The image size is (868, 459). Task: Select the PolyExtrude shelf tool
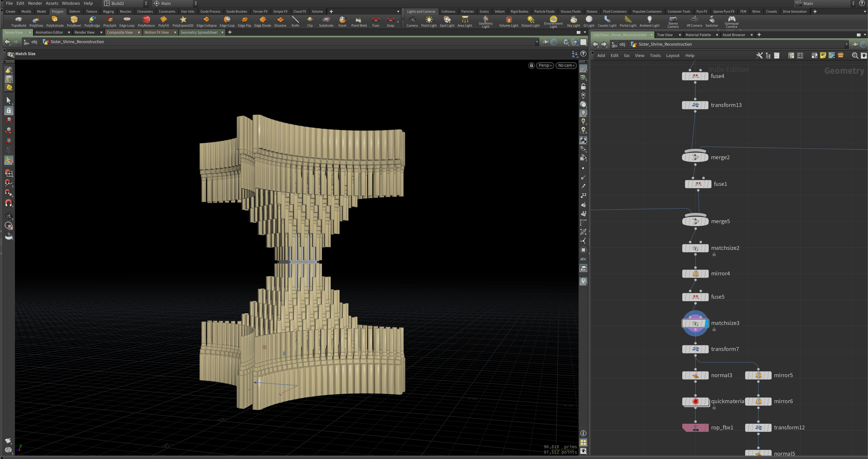pyautogui.click(x=55, y=21)
